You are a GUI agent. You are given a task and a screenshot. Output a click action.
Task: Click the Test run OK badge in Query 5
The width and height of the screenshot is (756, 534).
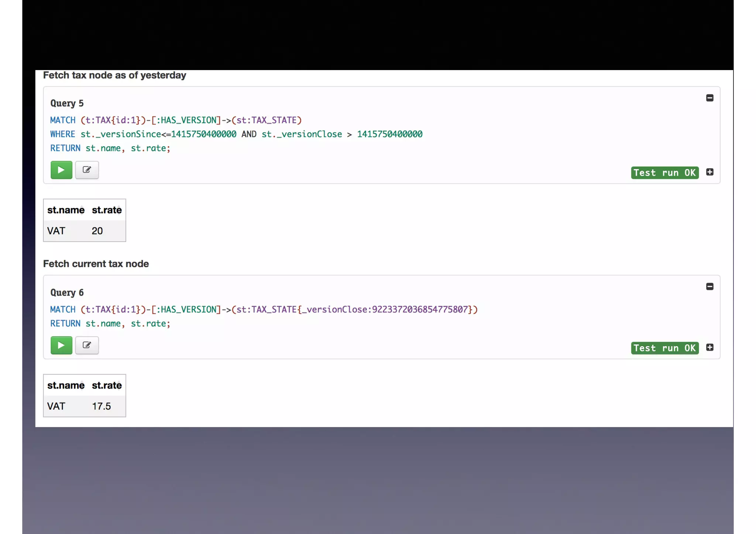tap(664, 173)
